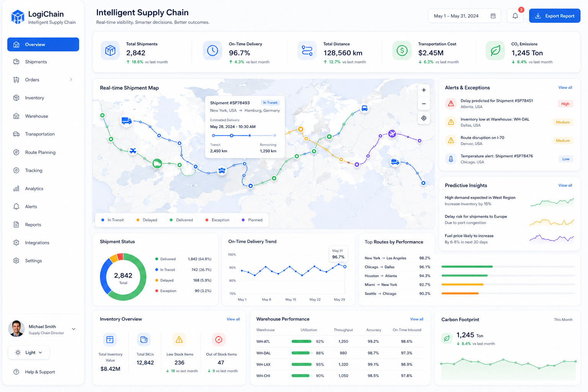Click the CO2 Emissions leaf icon
Viewport: 588px width, 392px height.
495,51
